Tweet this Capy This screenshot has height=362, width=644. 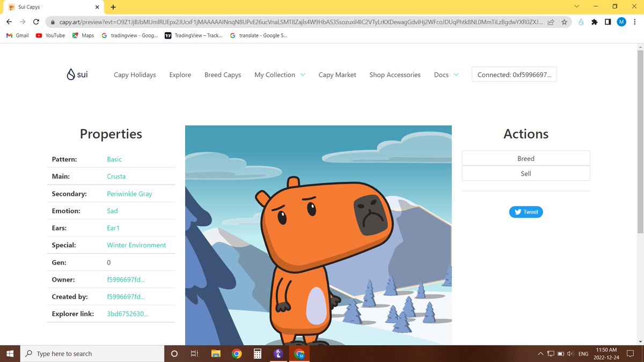tap(526, 212)
